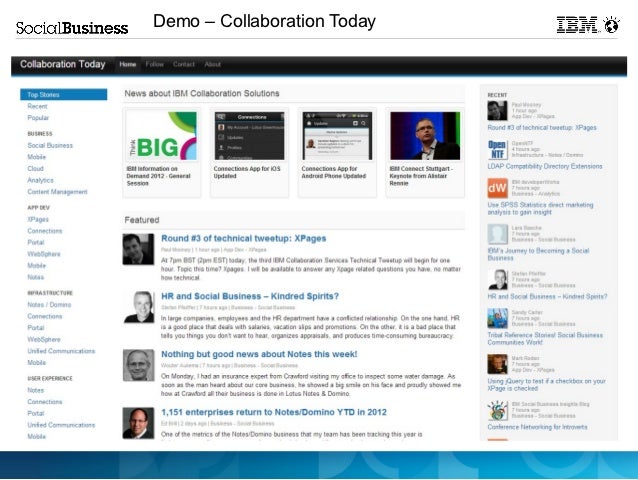This screenshot has height=480, width=638.
Task: Show Recent stories from the sidebar
Action: click(37, 106)
